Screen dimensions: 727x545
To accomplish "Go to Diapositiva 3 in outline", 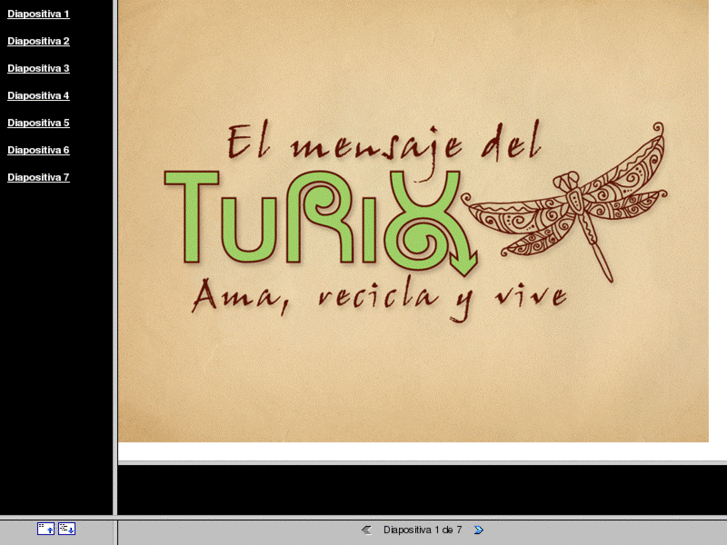I will (x=38, y=69).
